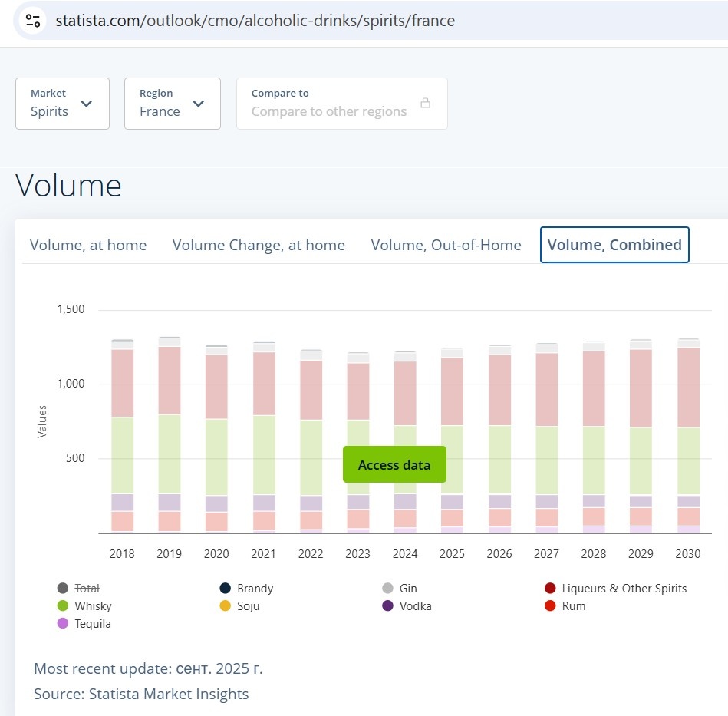Click the site settings icon in address bar
Viewport: 728px width, 716px height.
pyautogui.click(x=32, y=21)
